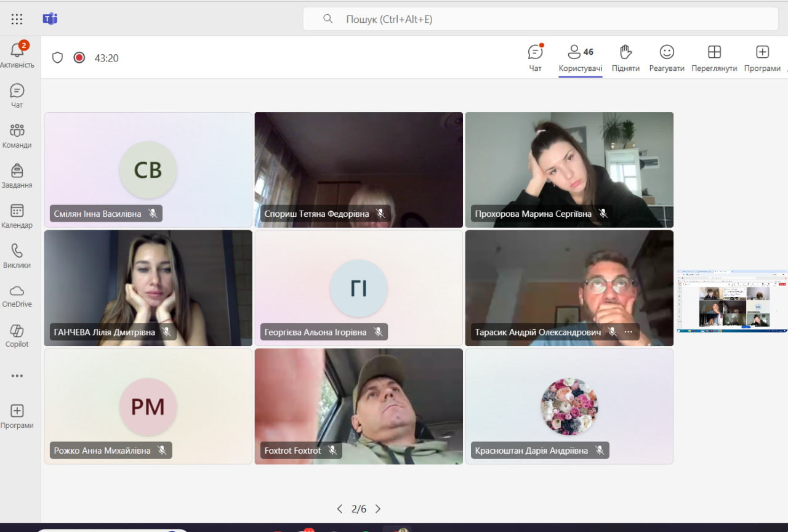
Task: Open the Activity notifications bell
Action: coord(17,52)
